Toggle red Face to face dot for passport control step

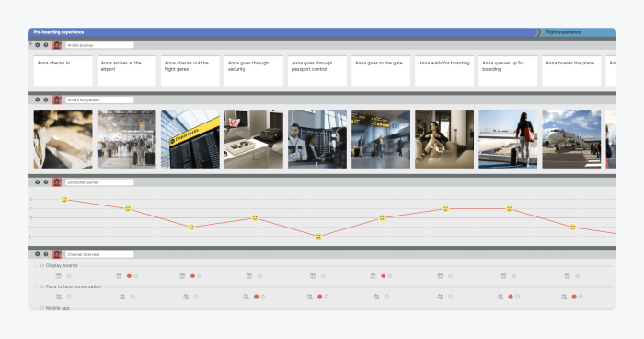click(320, 297)
